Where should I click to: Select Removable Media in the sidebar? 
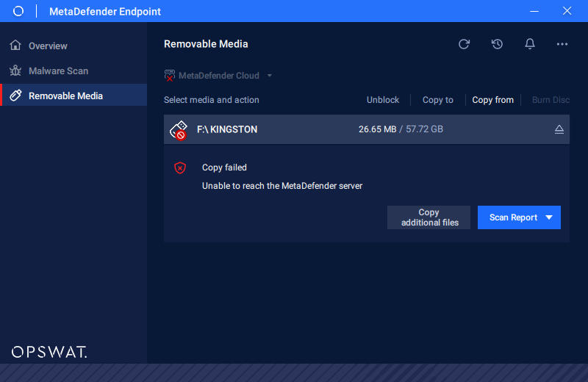coord(73,95)
